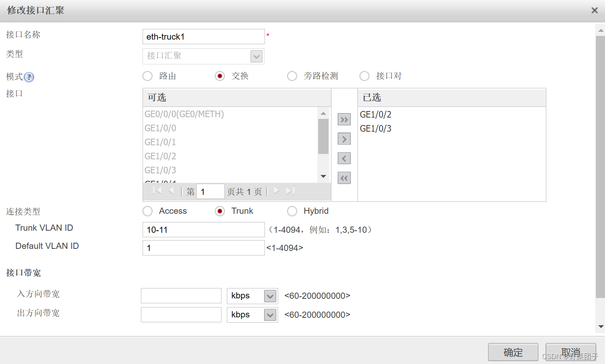Click the 可选 list scroll up arrow
605x364 pixels.
click(324, 113)
